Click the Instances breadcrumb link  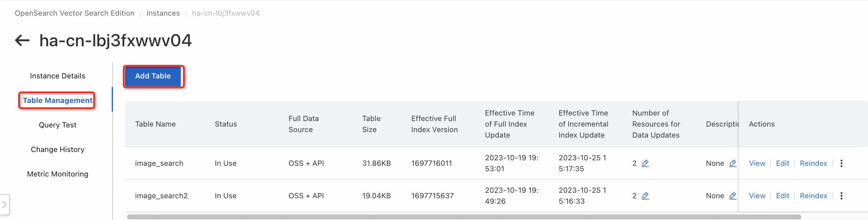tap(163, 13)
